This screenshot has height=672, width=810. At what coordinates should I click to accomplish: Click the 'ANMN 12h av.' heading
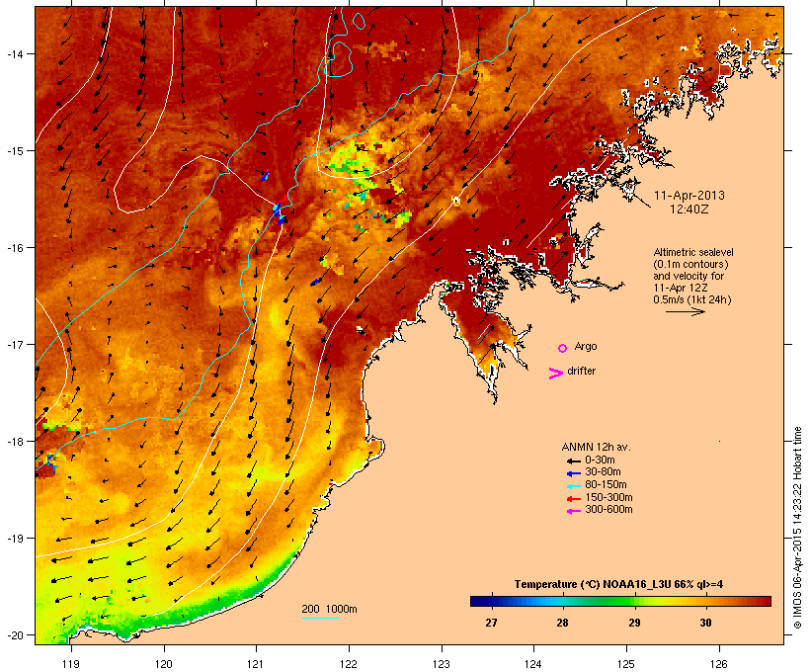pyautogui.click(x=596, y=447)
